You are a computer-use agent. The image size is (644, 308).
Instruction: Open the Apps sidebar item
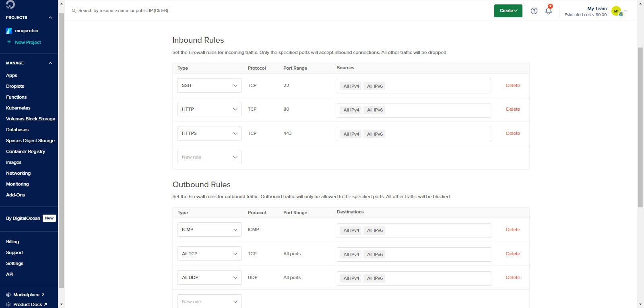tap(12, 75)
